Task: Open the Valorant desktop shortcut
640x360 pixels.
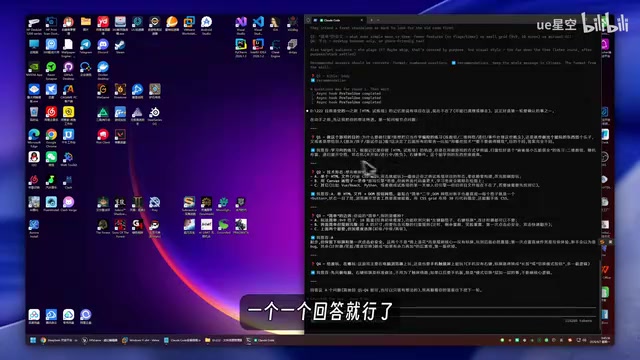Action: (x=120, y=136)
